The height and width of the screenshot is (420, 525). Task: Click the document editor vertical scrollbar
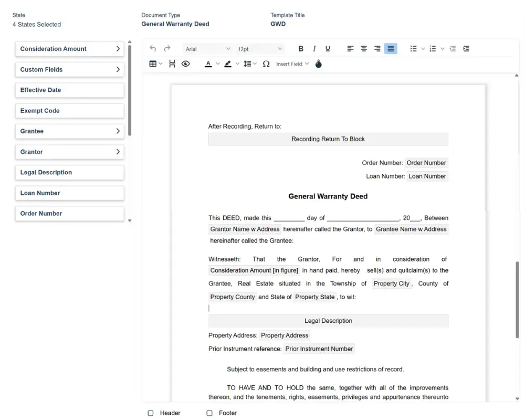tap(517, 300)
